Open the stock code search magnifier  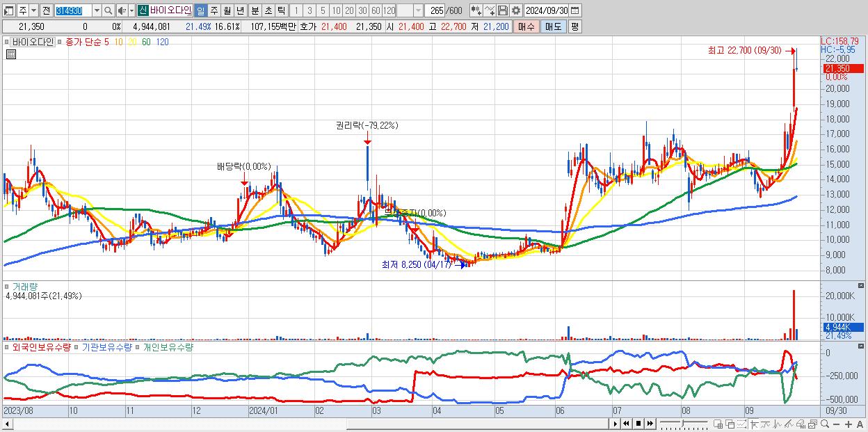coord(108,11)
